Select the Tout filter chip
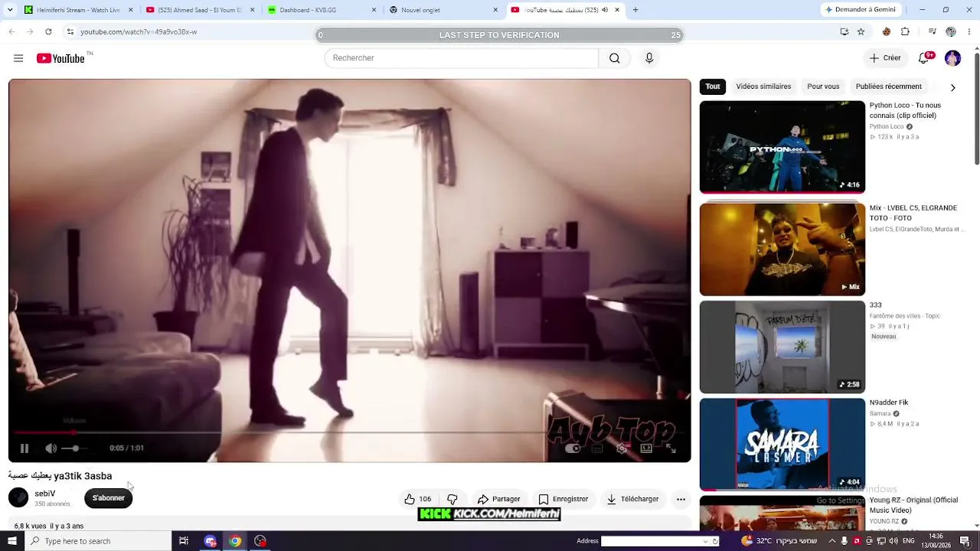The image size is (980, 551). click(x=713, y=86)
